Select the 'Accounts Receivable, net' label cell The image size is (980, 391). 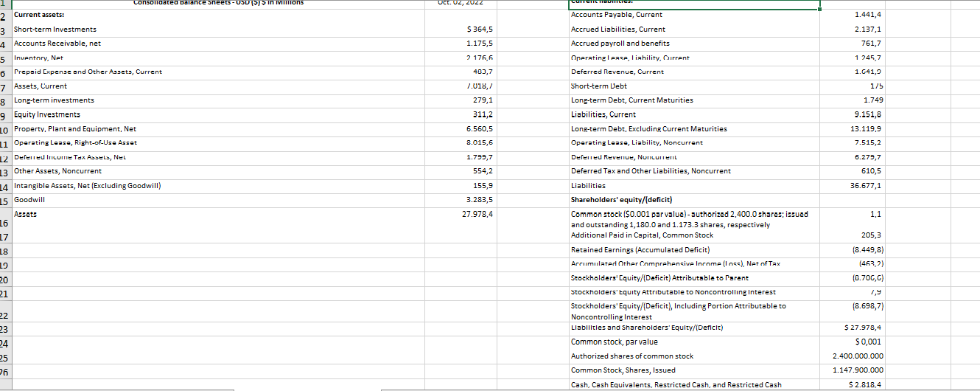(x=218, y=43)
